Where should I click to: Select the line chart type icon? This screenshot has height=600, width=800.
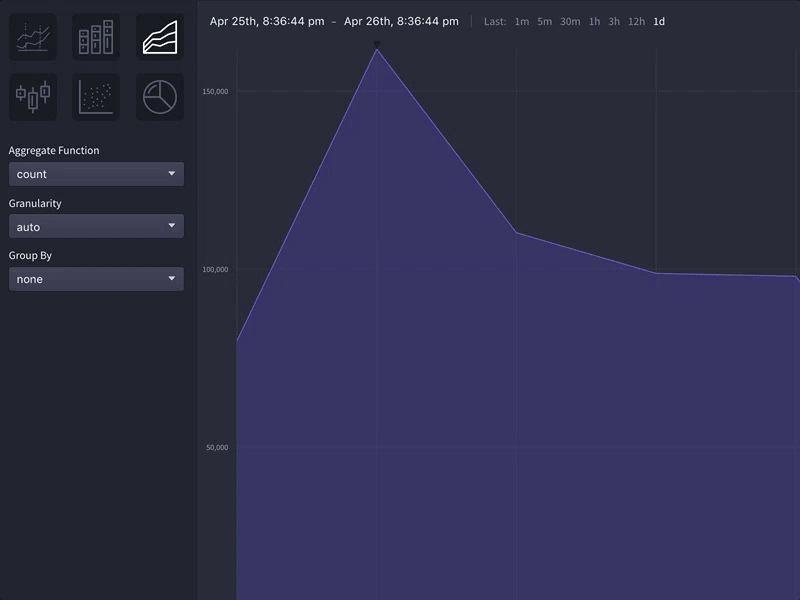(33, 33)
